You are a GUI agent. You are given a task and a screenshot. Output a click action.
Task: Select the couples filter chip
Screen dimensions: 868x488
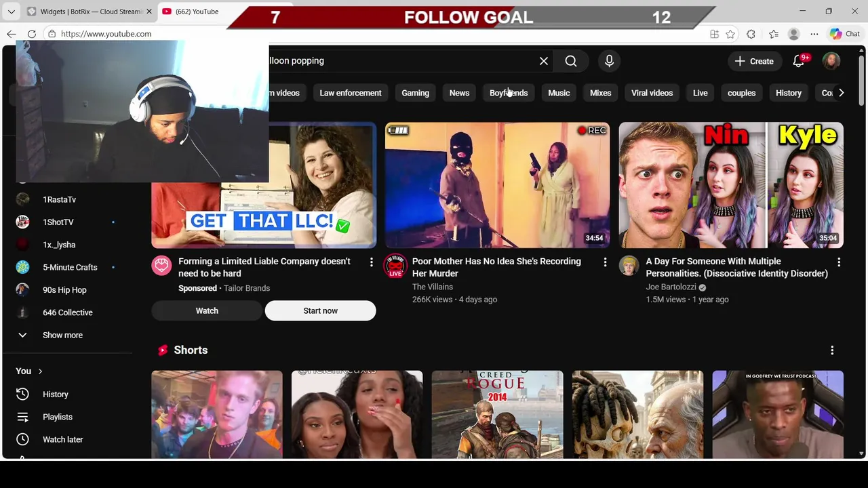point(741,93)
